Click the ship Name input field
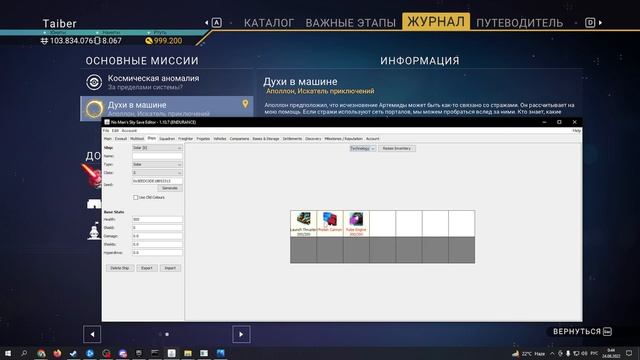 157,156
